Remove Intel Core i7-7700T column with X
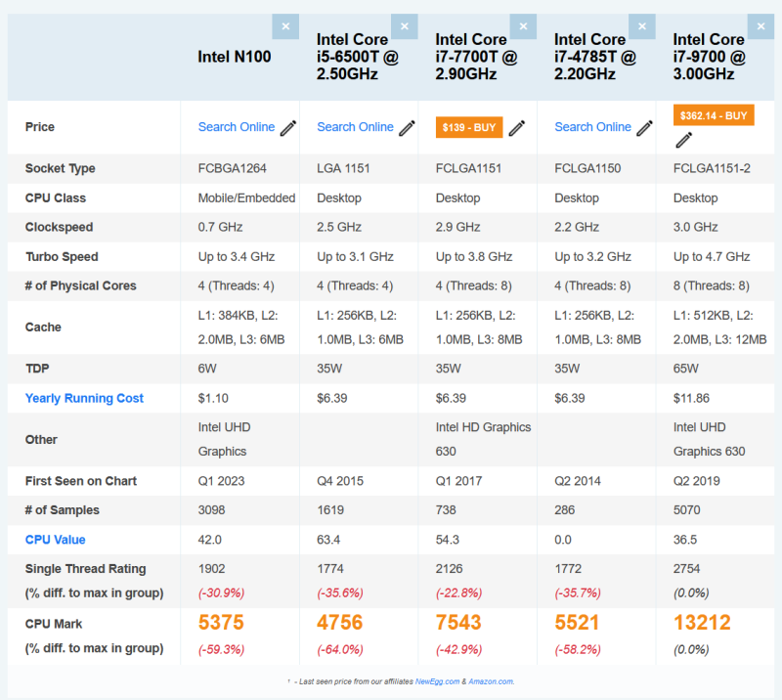The width and height of the screenshot is (782, 700). point(523,26)
